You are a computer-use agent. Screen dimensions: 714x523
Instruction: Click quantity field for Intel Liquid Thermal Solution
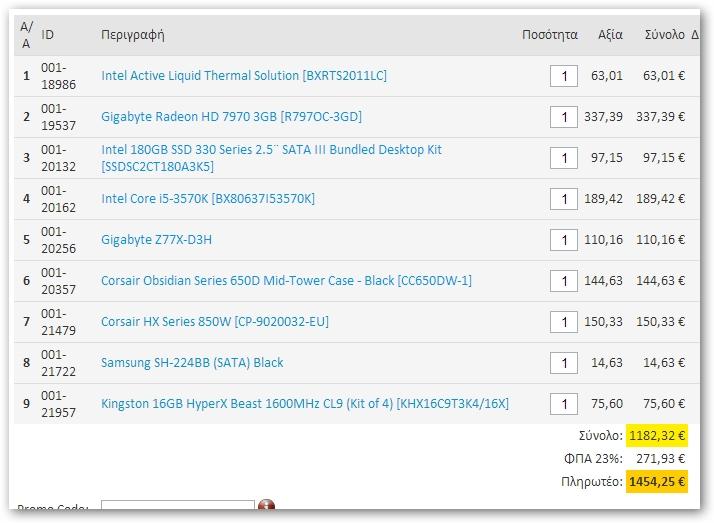(564, 76)
